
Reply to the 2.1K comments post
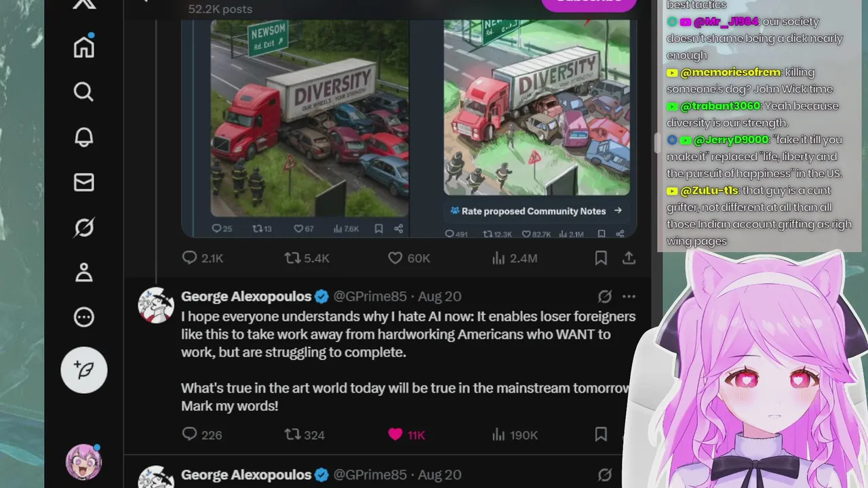[203, 258]
